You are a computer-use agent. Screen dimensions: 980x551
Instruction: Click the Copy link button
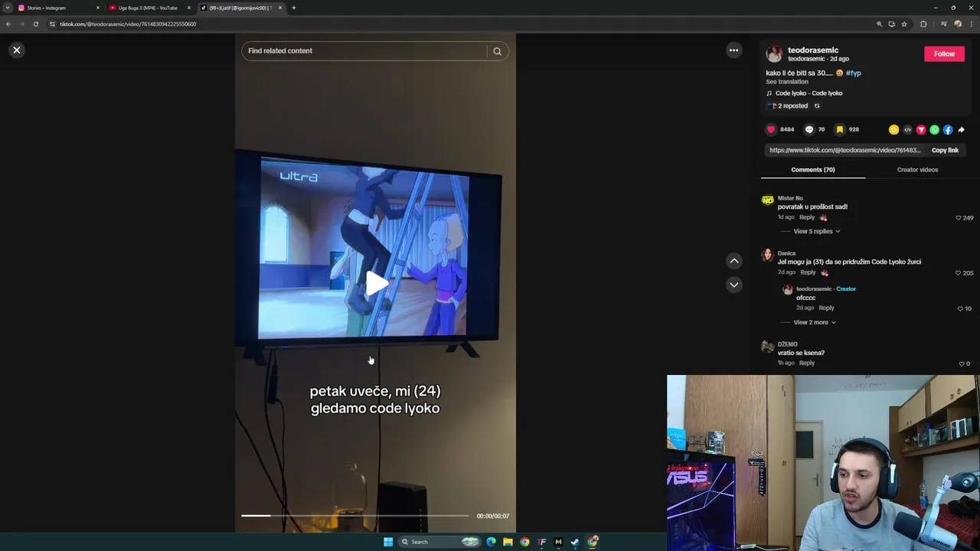[945, 151]
